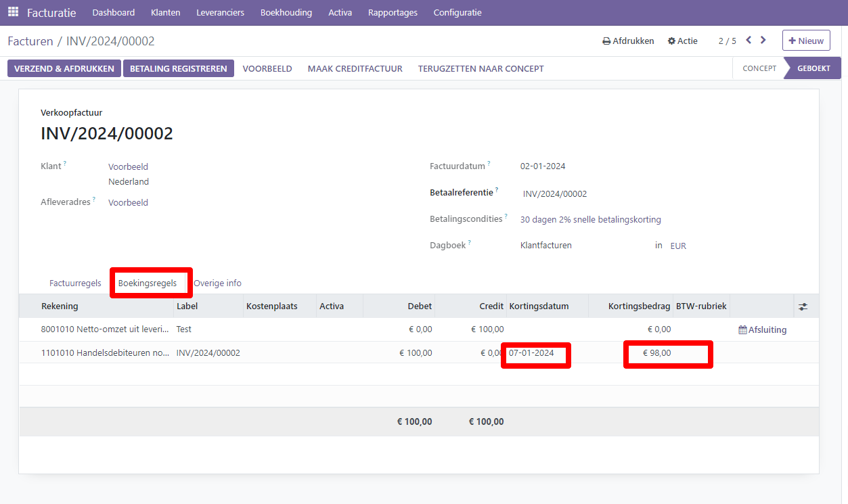Click Maak Creditfactuur button
Screen dimensions: 848x504
click(355, 68)
